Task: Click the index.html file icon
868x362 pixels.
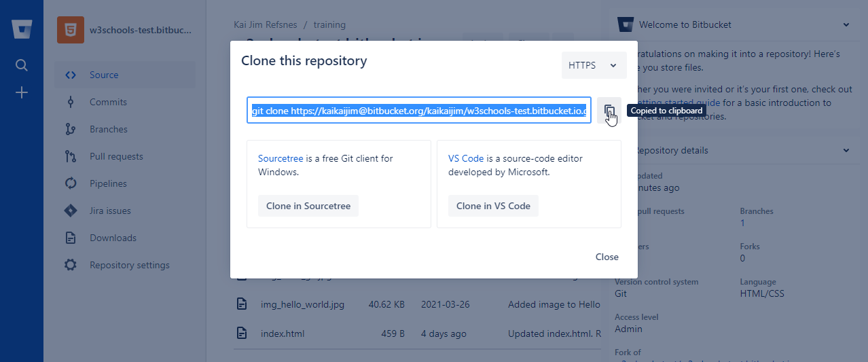Action: pyautogui.click(x=241, y=333)
